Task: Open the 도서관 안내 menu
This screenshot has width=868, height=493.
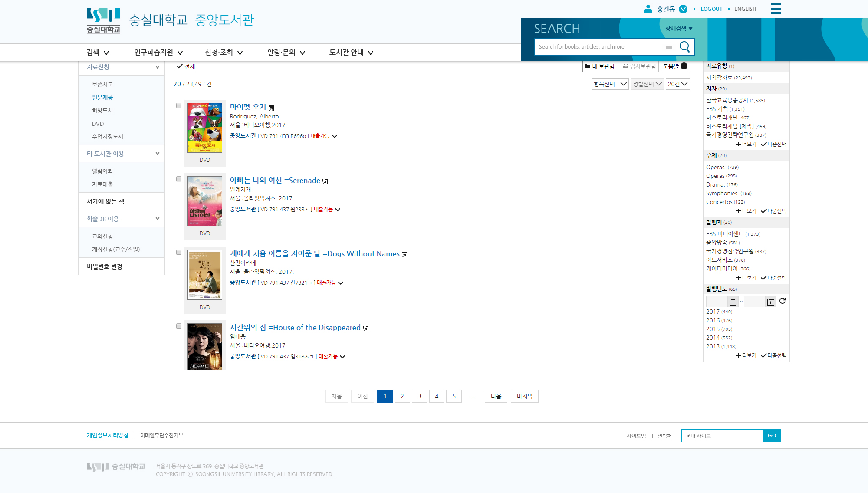Action: (x=351, y=53)
